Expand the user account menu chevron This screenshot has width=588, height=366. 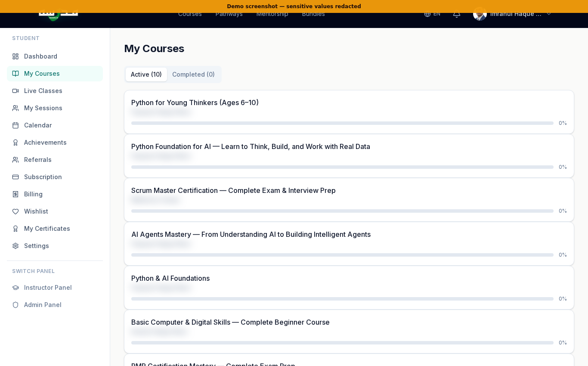pos(548,14)
